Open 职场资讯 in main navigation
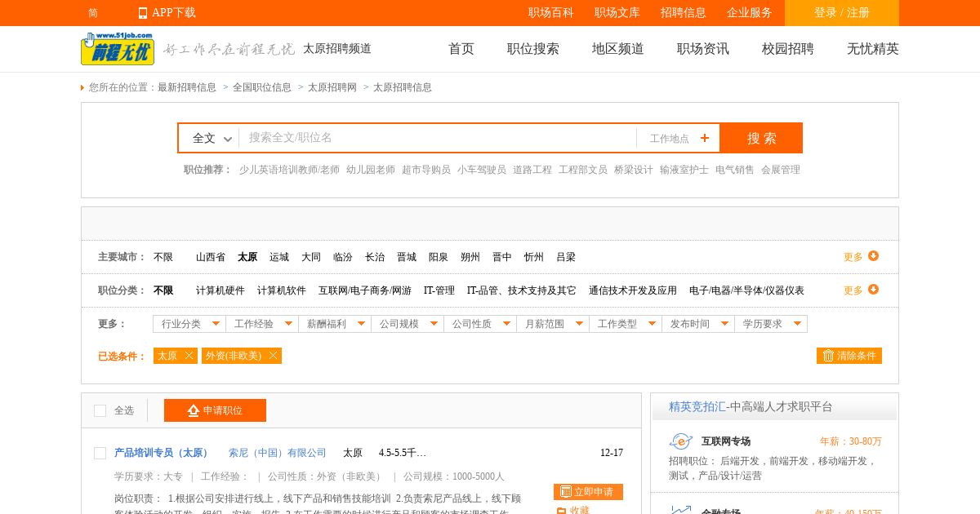 [703, 49]
